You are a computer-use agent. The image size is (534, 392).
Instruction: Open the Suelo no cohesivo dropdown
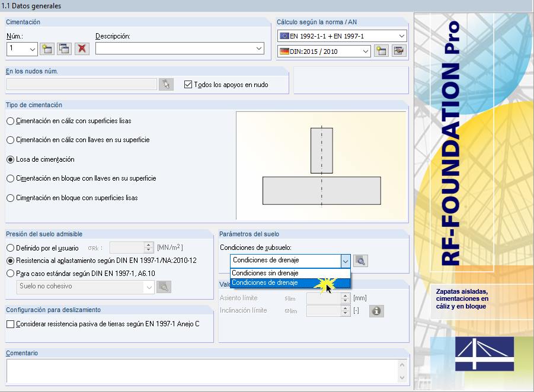click(149, 287)
